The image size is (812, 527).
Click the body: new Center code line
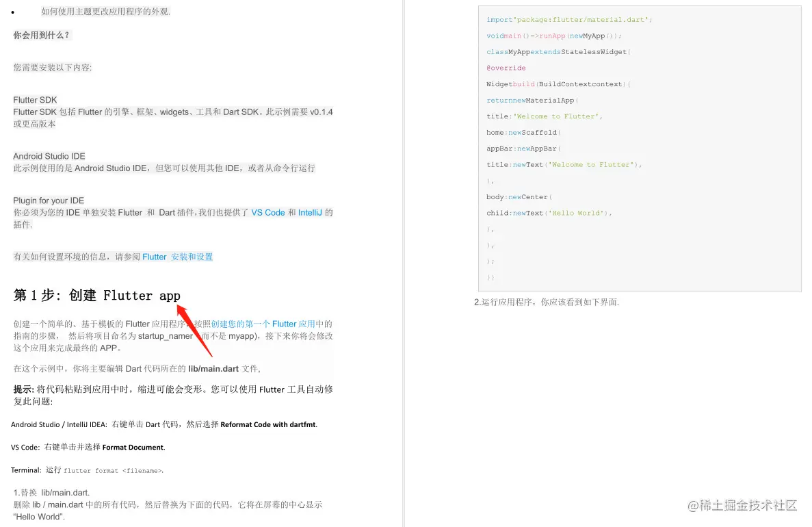(519, 197)
